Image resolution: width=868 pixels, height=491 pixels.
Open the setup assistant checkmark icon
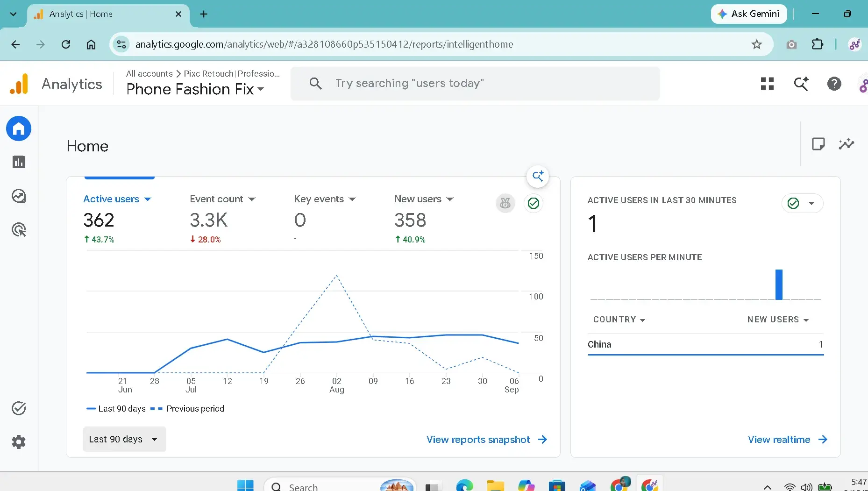click(19, 408)
